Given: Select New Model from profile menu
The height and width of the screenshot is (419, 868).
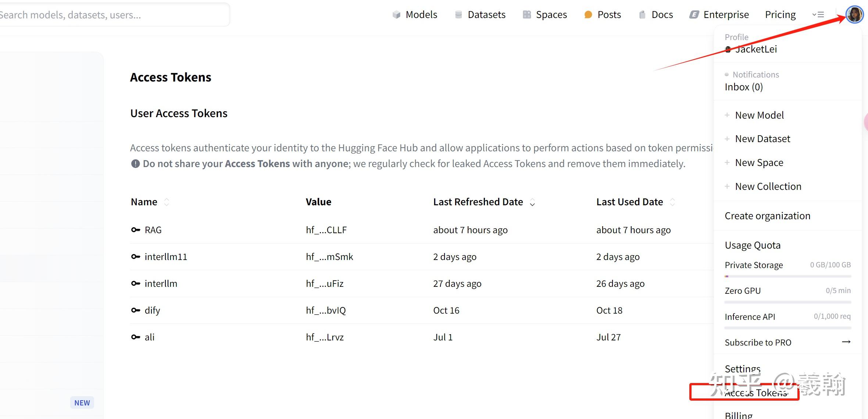Looking at the screenshot, I should tap(759, 115).
